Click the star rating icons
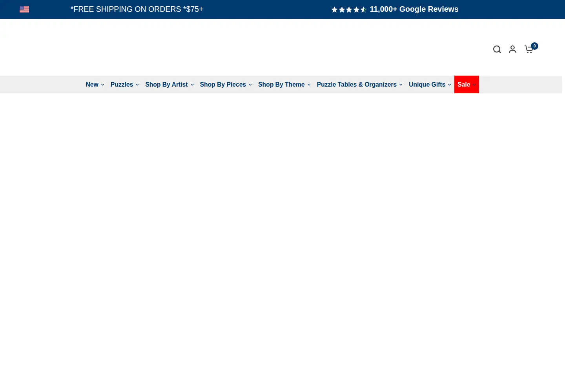The width and height of the screenshot is (565, 392). pos(349,9)
